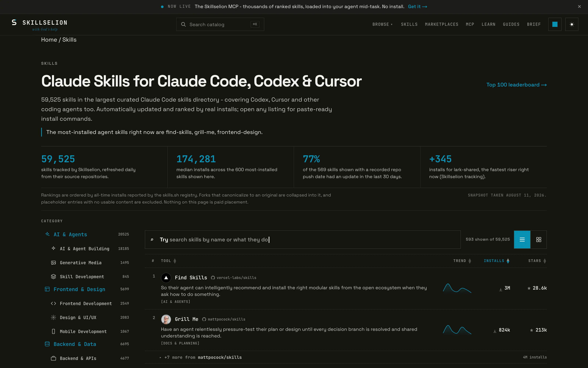Click the 593 shown of 59,525 count
This screenshot has width=588, height=368.
coord(488,240)
